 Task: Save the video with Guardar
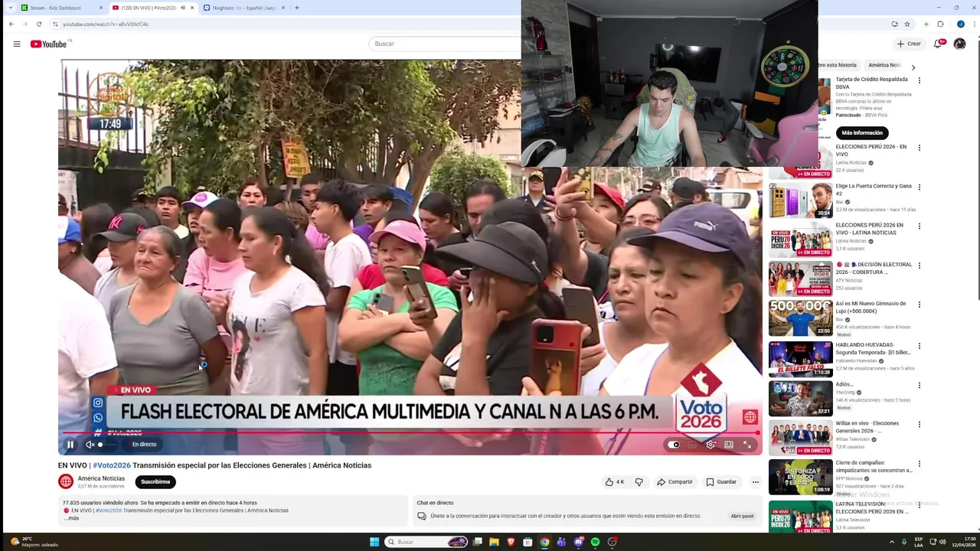[721, 482]
